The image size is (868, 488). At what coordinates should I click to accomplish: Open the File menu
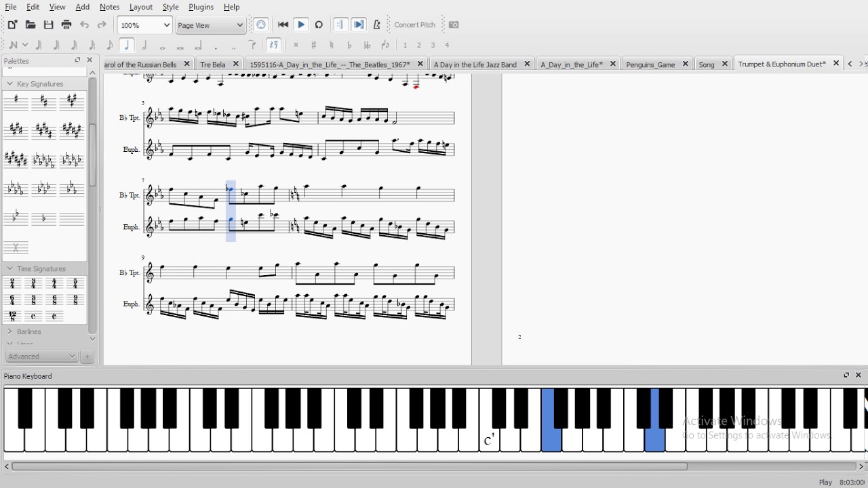pyautogui.click(x=10, y=7)
